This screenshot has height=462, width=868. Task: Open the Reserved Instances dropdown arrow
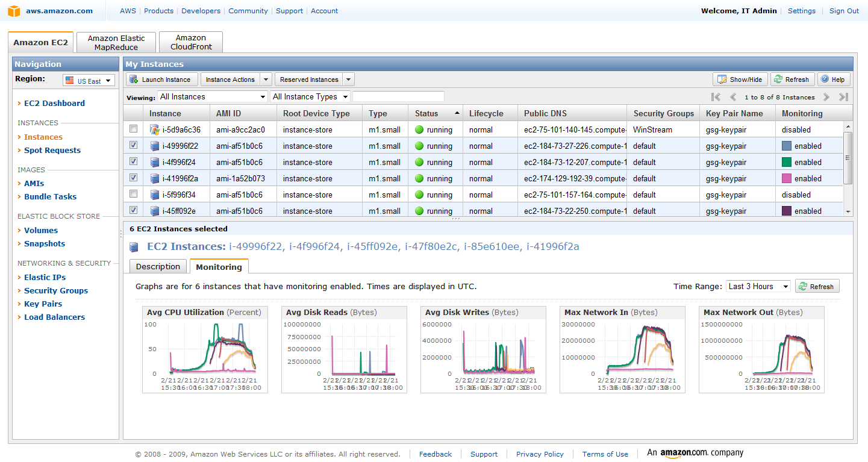349,80
